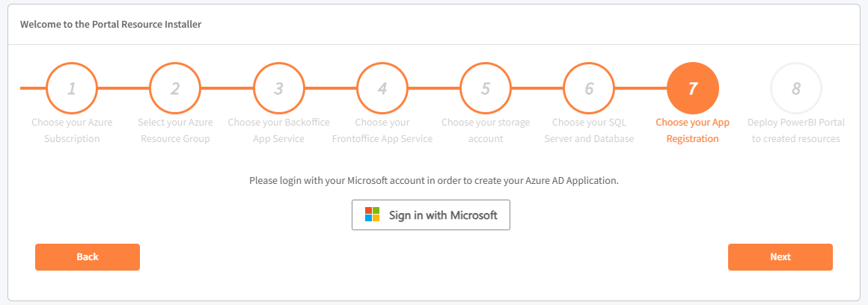This screenshot has height=305, width=868.
Task: Open 'Choose your Backoffice App Service' label
Action: point(278,130)
